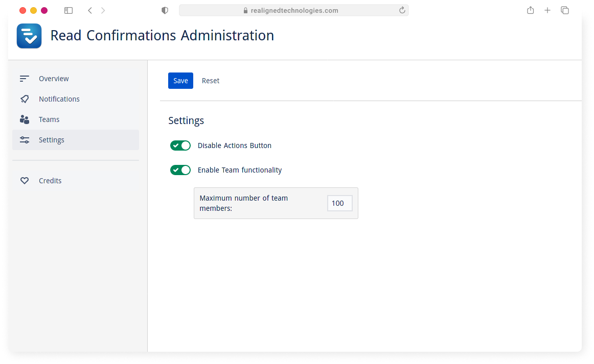The height and width of the screenshot is (364, 594).
Task: Click the blue Save button
Action: 180,81
